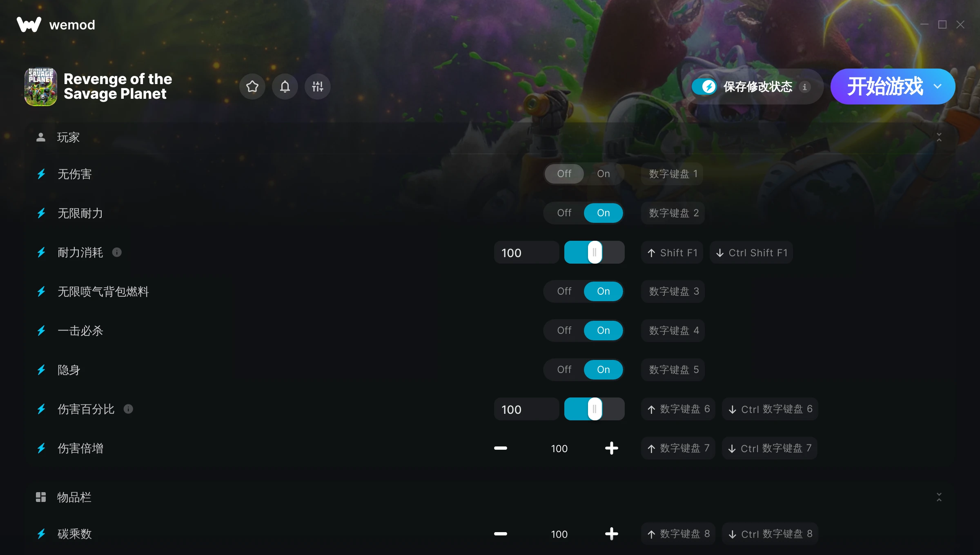Click the info icon next to 耐力消耗
980x555 pixels.
coord(117,252)
